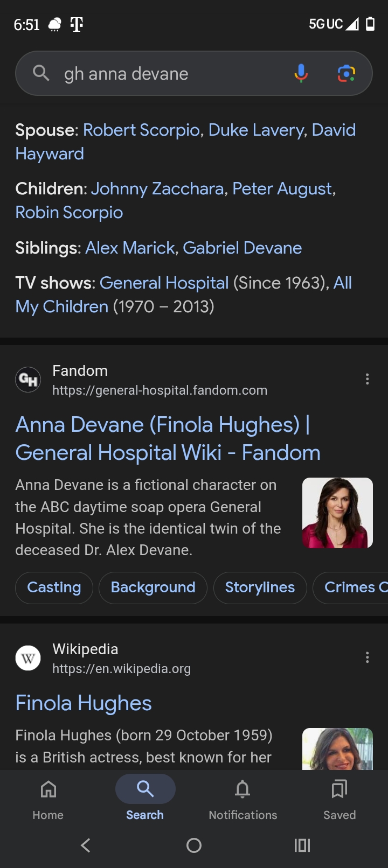Screen dimensions: 388x868
Task: Select the Storylines chip
Action: [260, 587]
